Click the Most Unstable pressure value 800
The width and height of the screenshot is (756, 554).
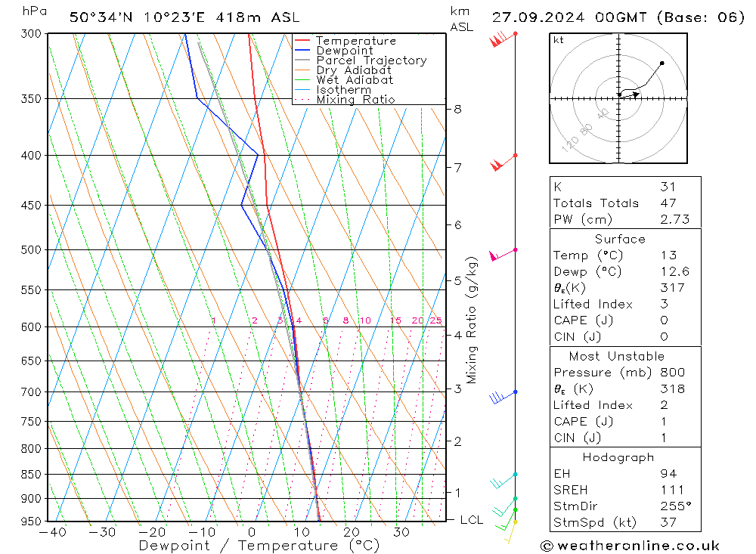click(x=673, y=373)
